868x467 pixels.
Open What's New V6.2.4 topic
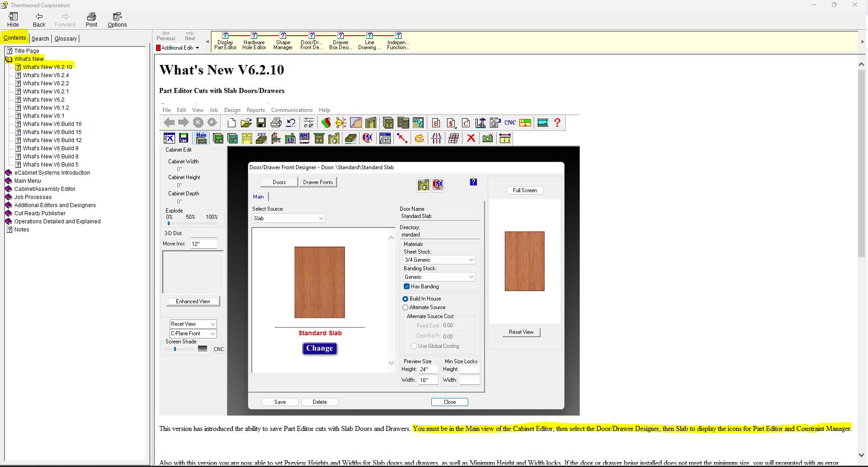pyautogui.click(x=46, y=75)
